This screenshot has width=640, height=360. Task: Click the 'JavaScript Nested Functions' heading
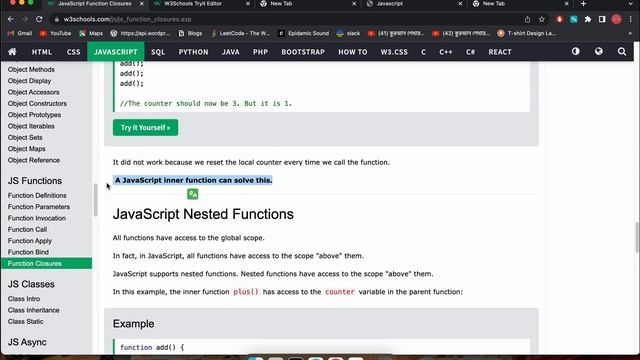pyautogui.click(x=203, y=214)
